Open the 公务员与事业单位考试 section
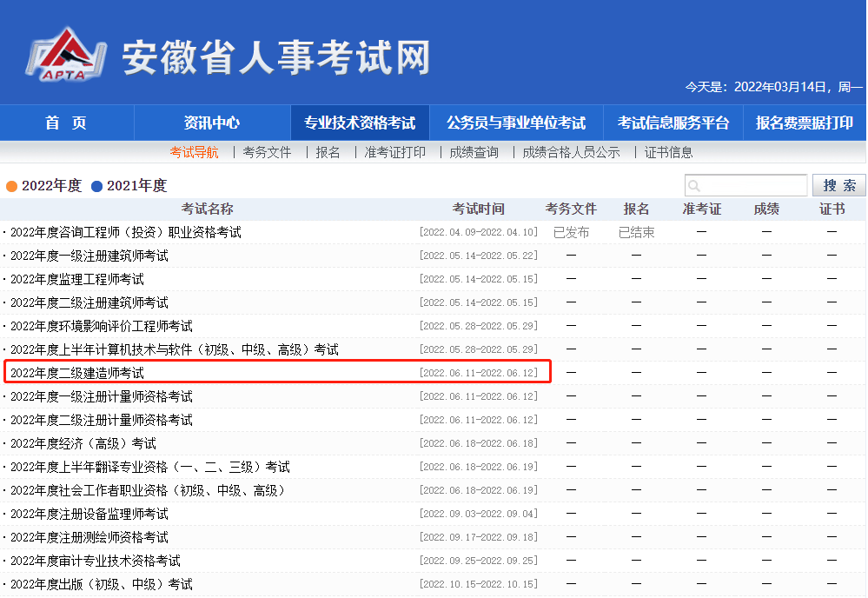Screen dimensions: 868x598 click(517, 122)
